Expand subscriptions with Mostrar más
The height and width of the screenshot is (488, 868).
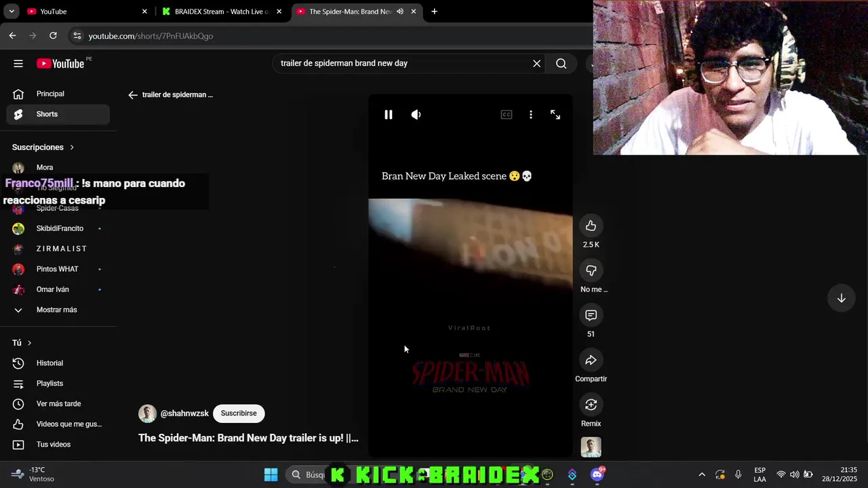58,310
